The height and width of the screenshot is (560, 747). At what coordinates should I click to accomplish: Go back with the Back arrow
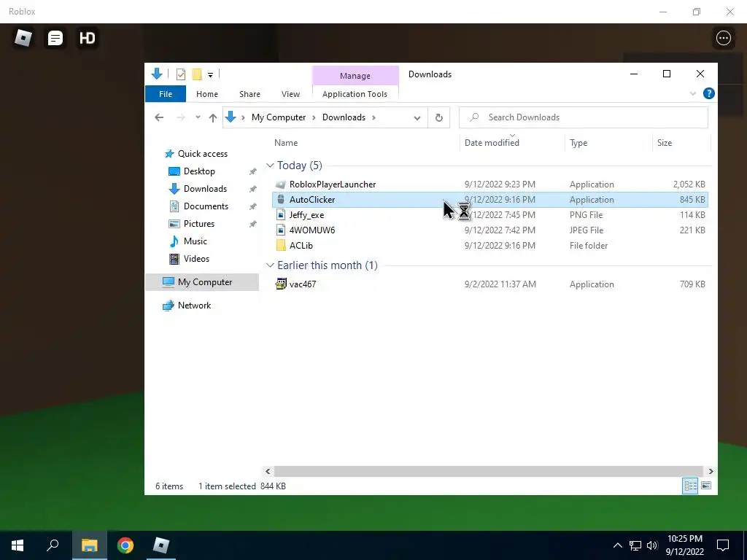coord(159,117)
